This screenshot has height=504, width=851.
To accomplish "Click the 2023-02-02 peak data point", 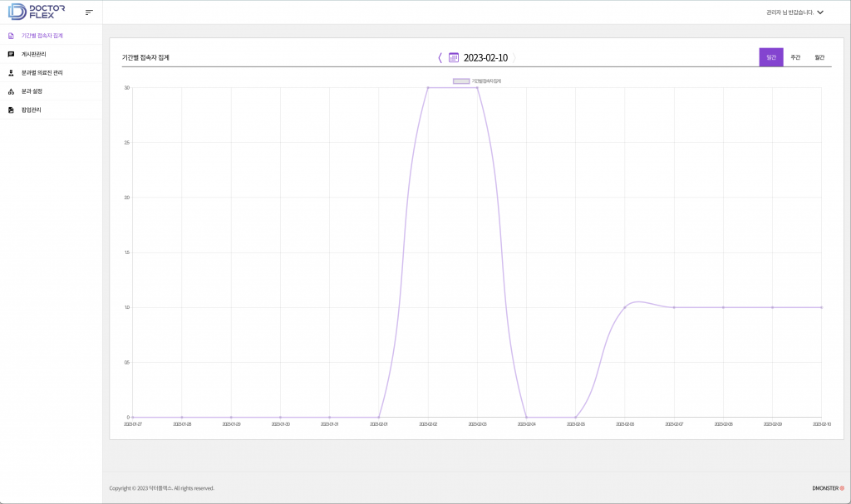I will 428,88.
